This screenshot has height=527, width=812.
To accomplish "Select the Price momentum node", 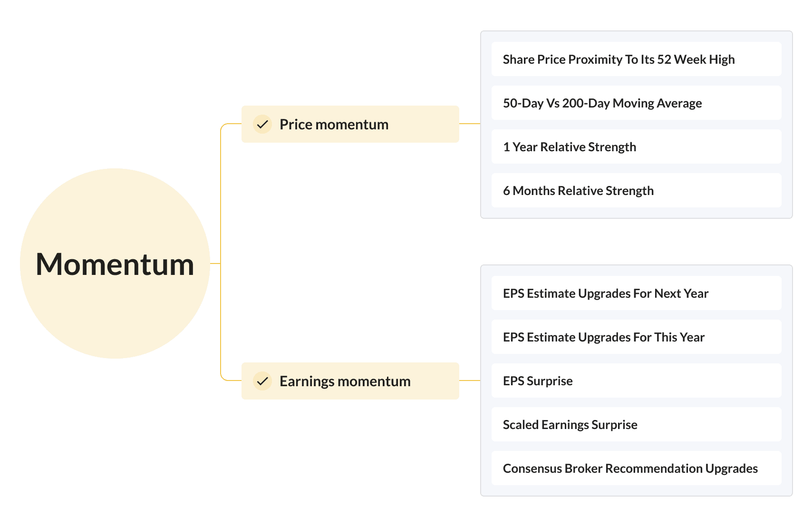I will click(350, 124).
